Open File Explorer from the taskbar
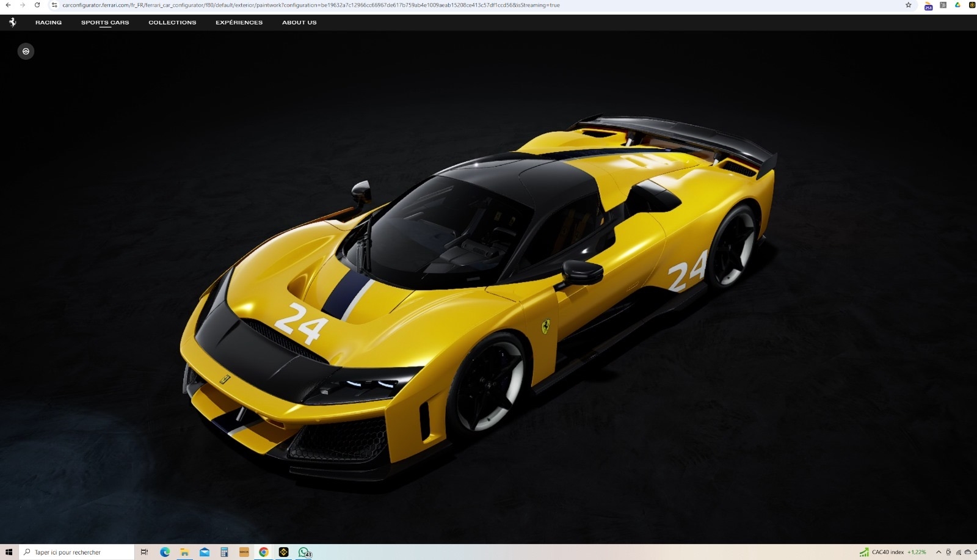 184,552
